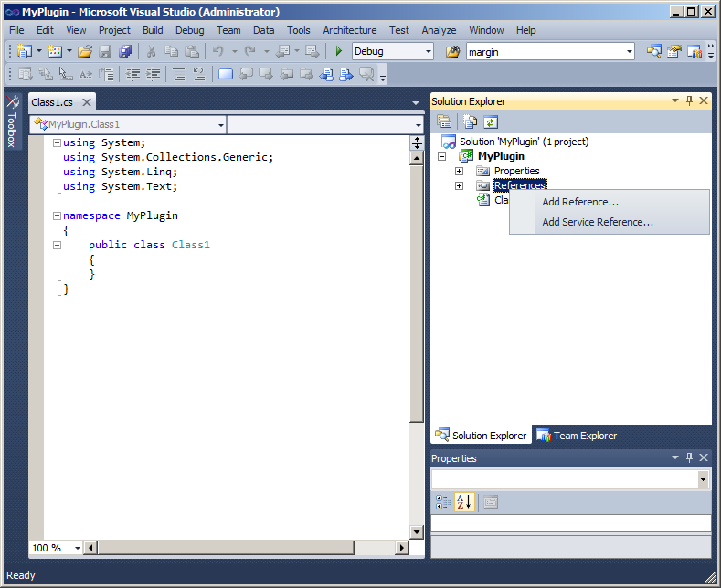Viewport: 721px width, 588px height.
Task: Click the editor horizontal scrollbar thumb
Action: [226, 548]
